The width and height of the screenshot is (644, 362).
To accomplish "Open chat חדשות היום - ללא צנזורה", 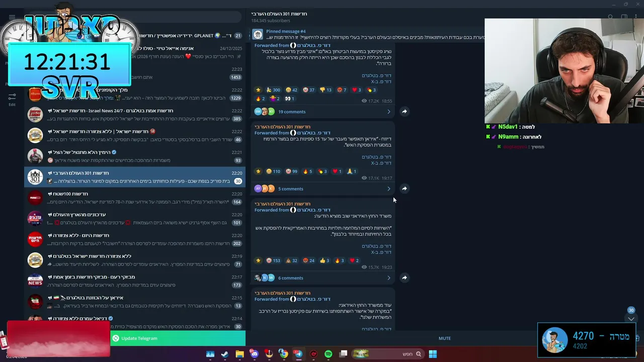I will tap(135, 239).
